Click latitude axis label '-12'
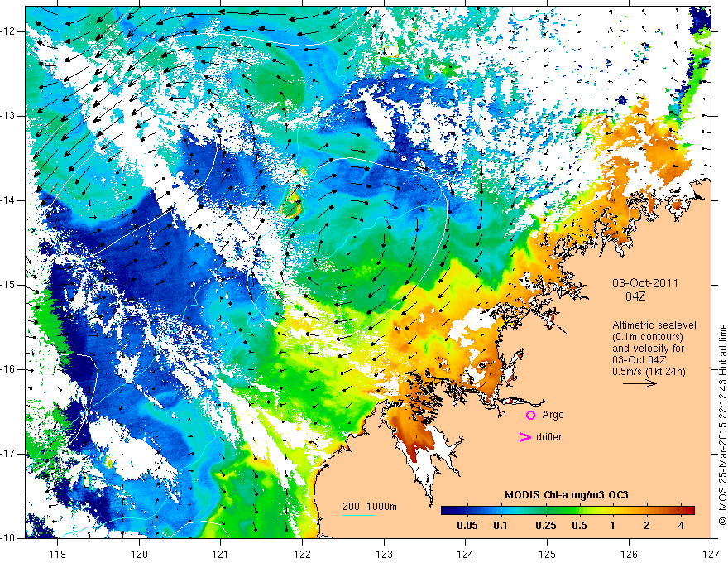728x563 pixels. [x=8, y=31]
